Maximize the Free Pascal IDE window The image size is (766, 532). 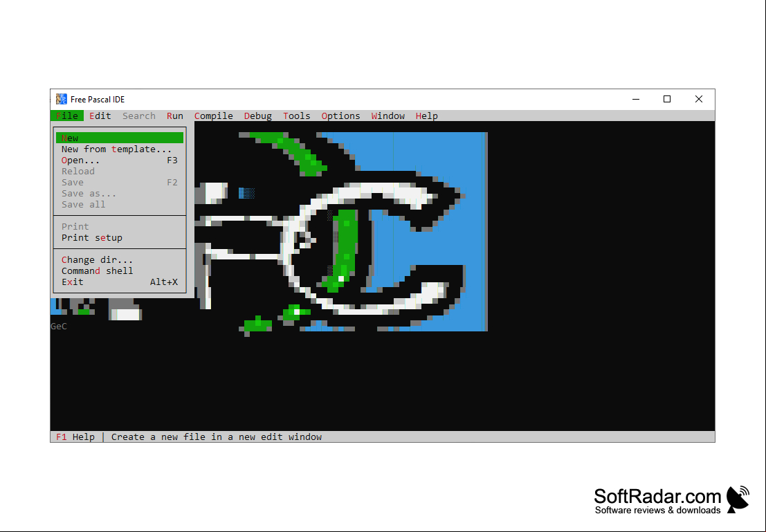667,99
